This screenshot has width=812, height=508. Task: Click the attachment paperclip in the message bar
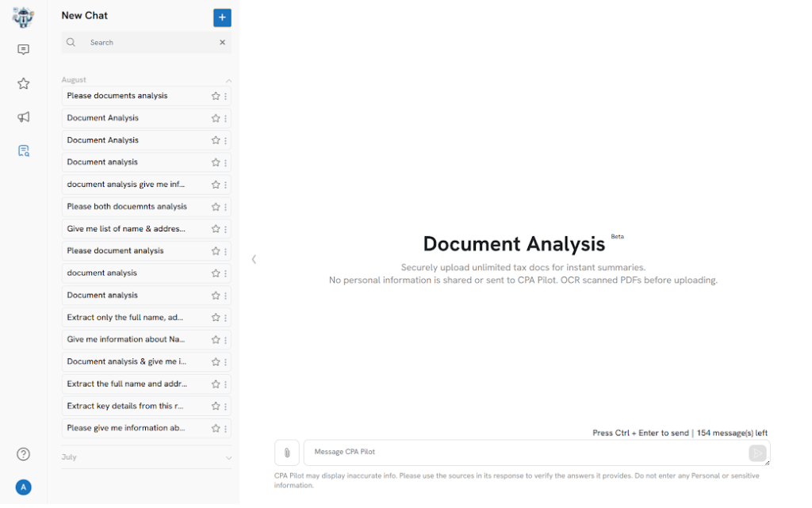click(286, 453)
